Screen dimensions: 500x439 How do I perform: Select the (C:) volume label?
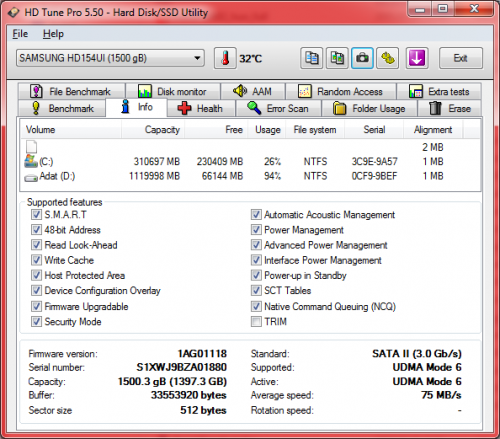click(x=46, y=162)
